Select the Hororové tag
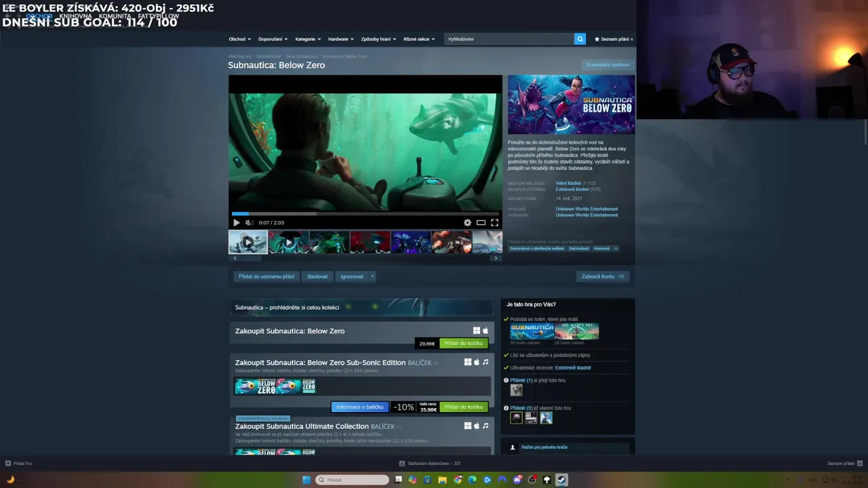The image size is (868, 488). tap(601, 249)
